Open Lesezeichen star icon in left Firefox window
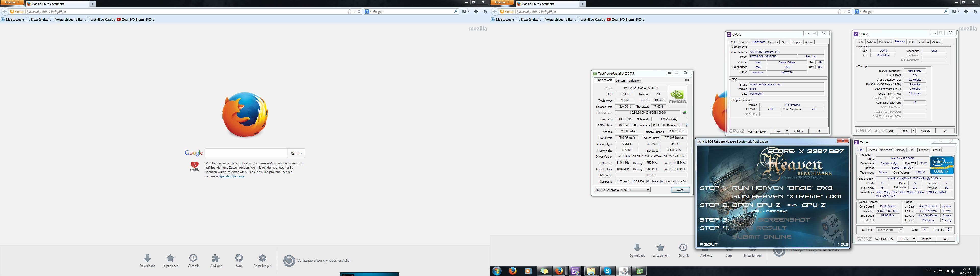This screenshot has height=276, width=980. [170, 258]
